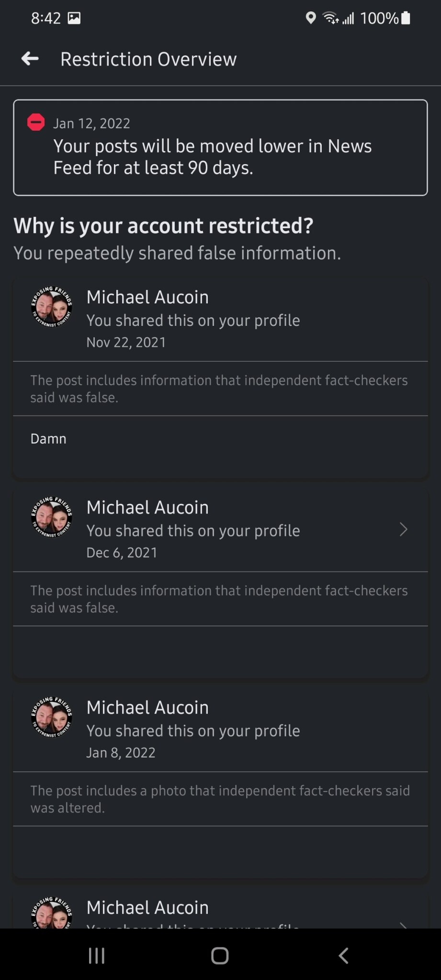Open Michael Aucoin name on Dec 6 post

(147, 507)
